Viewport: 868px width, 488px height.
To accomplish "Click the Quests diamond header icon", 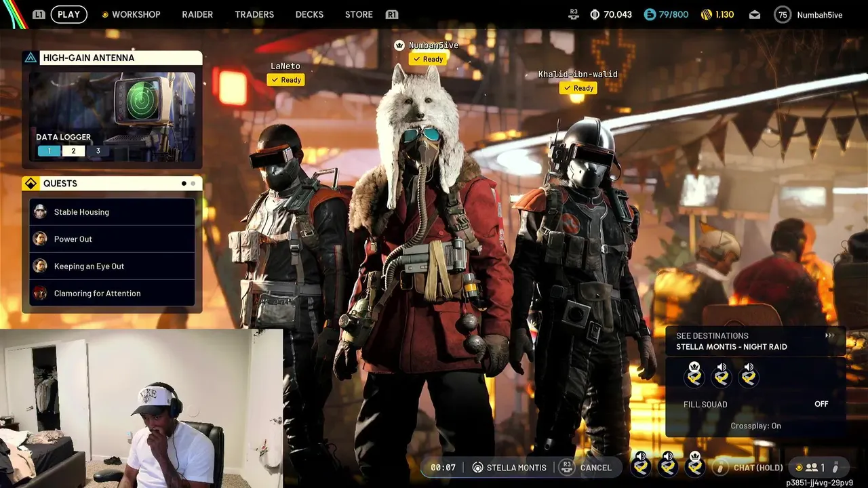I will 31,184.
